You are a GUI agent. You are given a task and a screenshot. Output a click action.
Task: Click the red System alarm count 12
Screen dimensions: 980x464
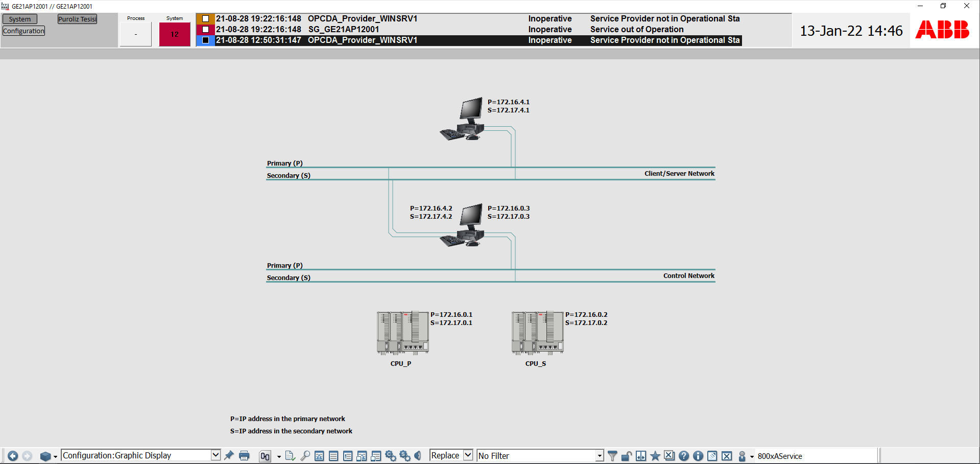175,35
